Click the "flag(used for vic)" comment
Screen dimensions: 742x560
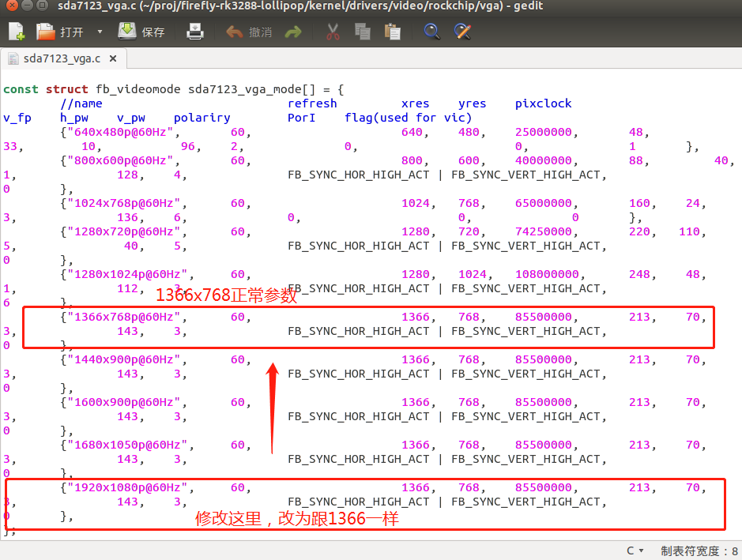(x=408, y=118)
